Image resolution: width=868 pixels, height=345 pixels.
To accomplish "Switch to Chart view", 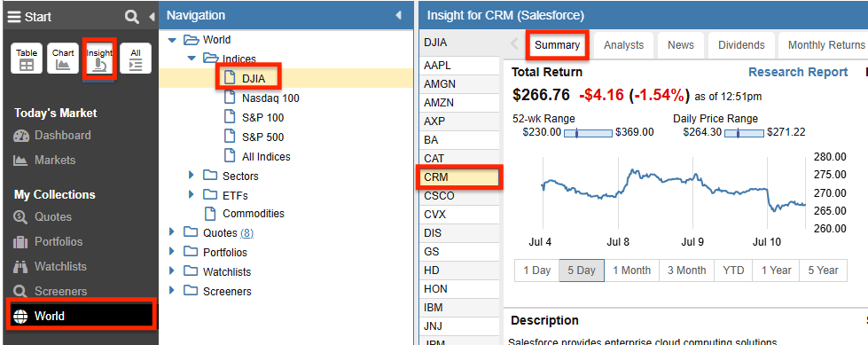I will (x=63, y=59).
